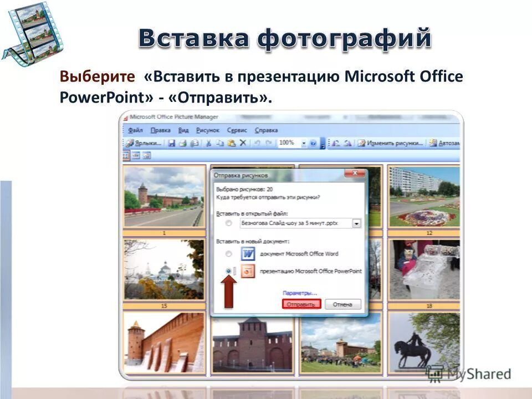
Task: Click the Redo arrow icon
Action: (x=268, y=143)
